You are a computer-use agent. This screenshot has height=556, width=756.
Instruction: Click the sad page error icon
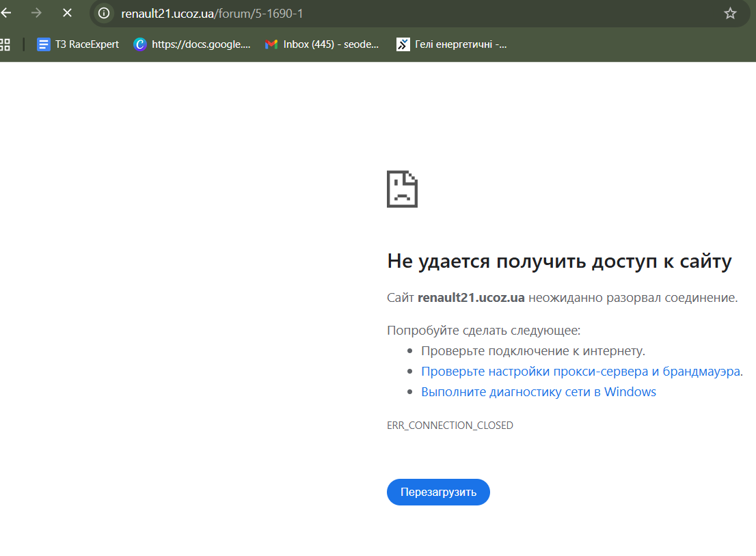tap(402, 189)
